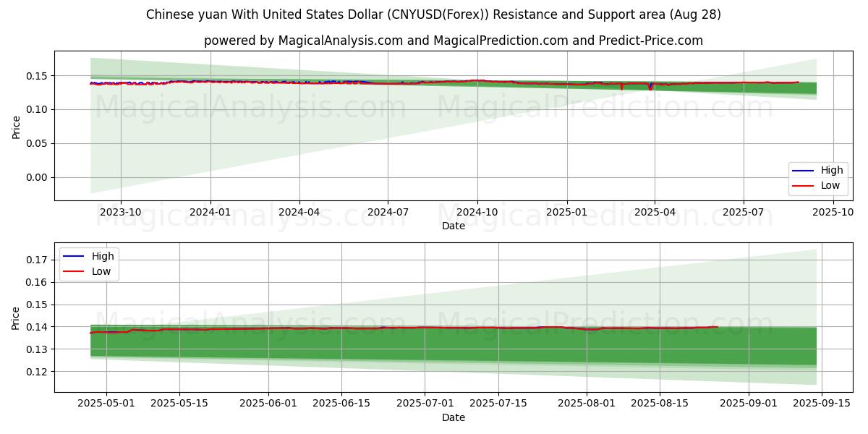Click the '2025-09-01' date tick on the bottom chart
The height and width of the screenshot is (434, 868).
pos(749,404)
